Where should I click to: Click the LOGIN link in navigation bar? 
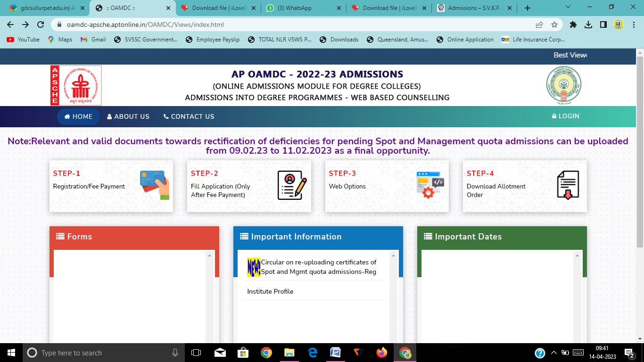tap(565, 116)
